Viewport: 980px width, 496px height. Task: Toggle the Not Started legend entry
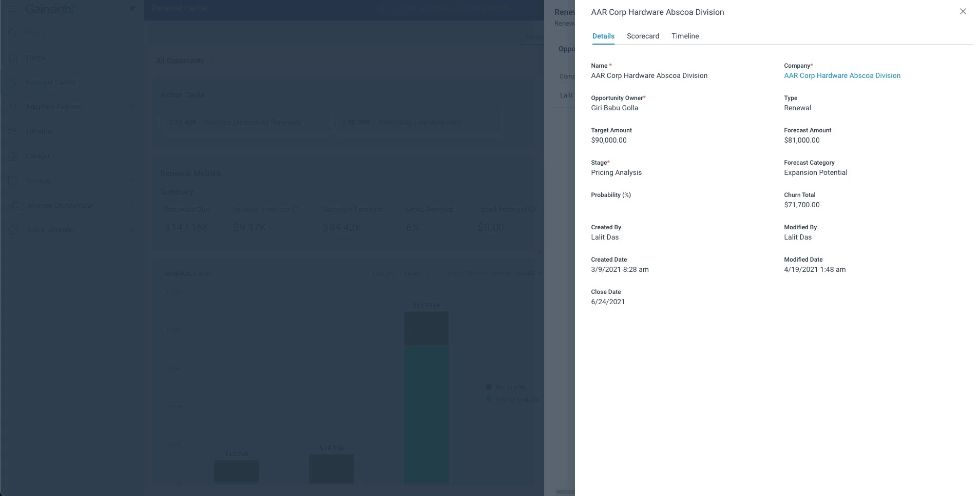tap(506, 387)
